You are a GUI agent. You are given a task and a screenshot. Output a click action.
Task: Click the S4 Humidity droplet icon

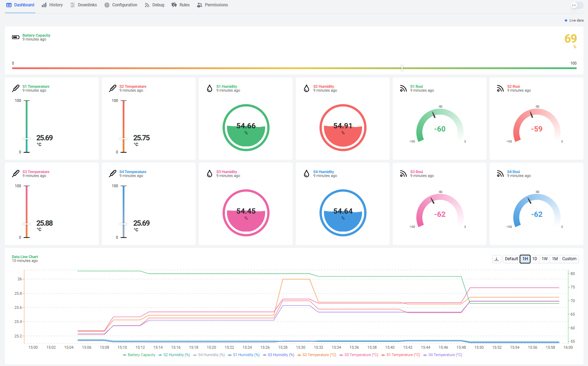pyautogui.click(x=306, y=173)
